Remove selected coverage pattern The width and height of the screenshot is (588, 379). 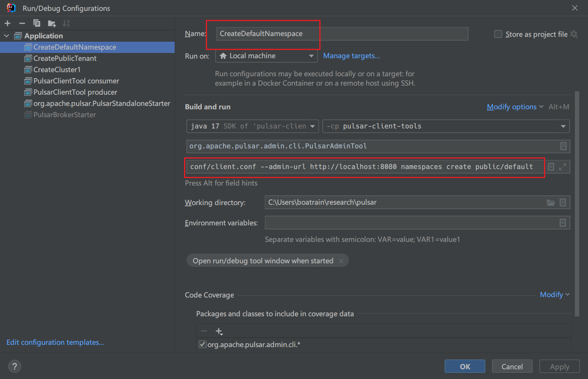coord(204,331)
